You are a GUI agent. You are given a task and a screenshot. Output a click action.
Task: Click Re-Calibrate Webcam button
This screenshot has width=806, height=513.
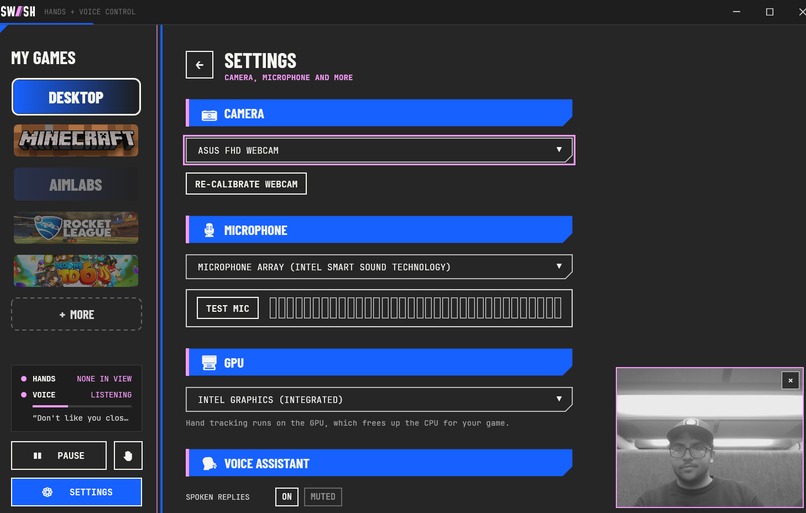246,184
